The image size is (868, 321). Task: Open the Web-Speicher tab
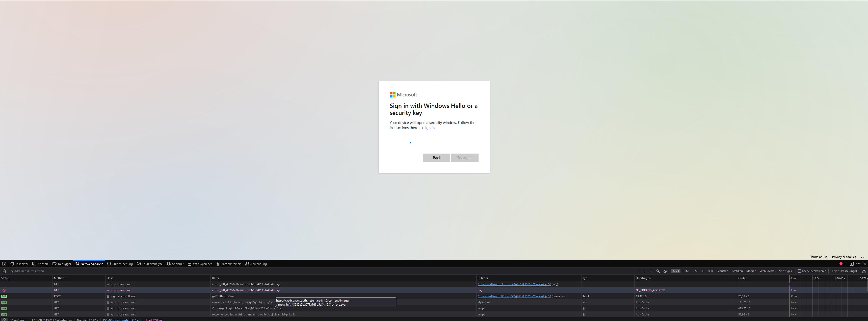tap(200, 264)
